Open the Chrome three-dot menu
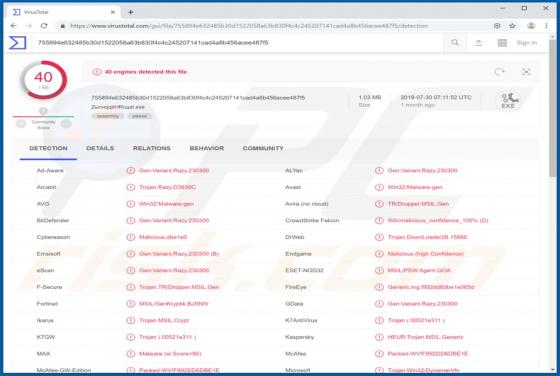560x376 pixels. [546, 26]
